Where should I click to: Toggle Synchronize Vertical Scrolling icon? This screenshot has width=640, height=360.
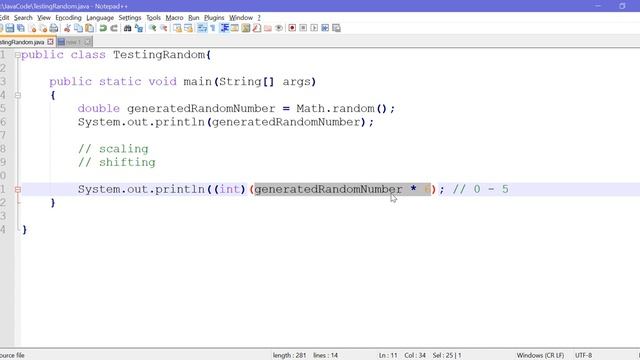click(x=177, y=28)
